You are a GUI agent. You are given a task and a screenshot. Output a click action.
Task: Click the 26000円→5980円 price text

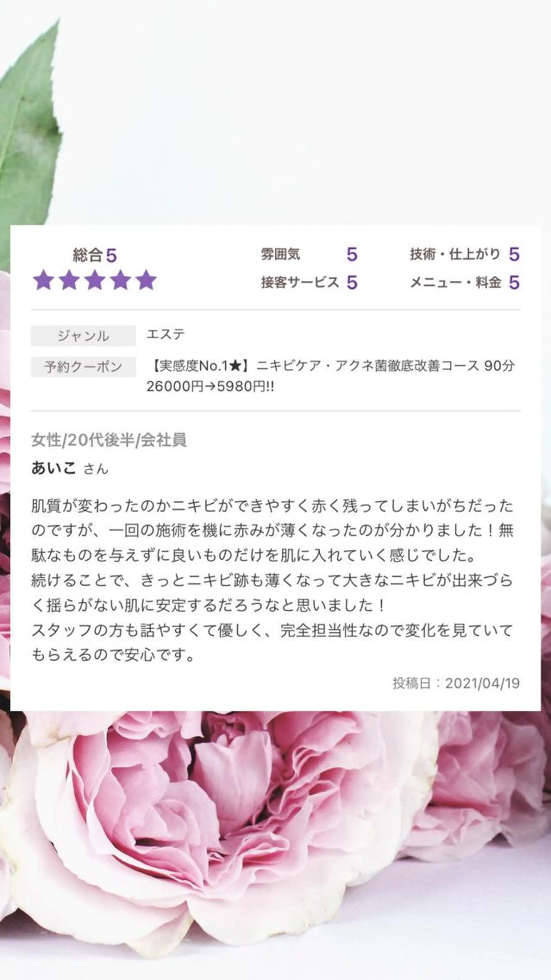point(210,386)
